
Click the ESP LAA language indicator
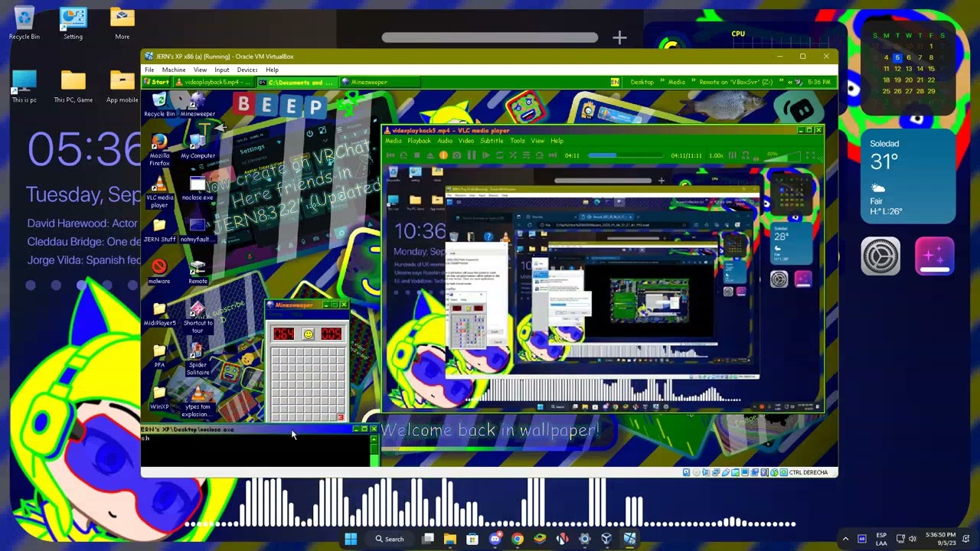click(x=881, y=539)
